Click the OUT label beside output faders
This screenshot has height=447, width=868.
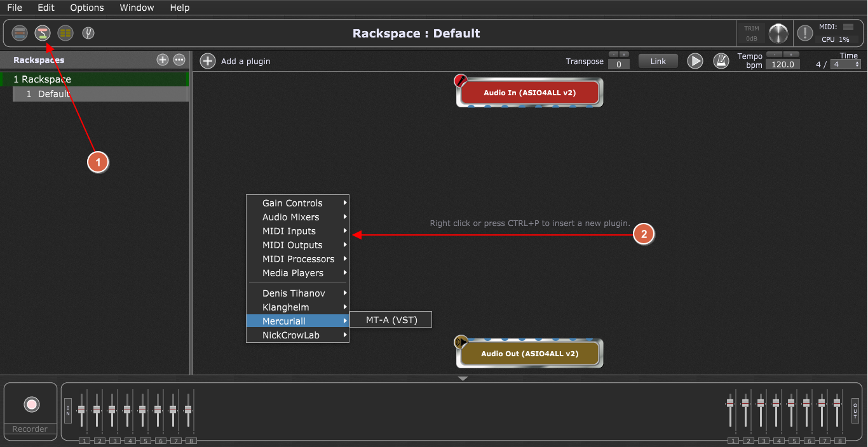pyautogui.click(x=855, y=411)
